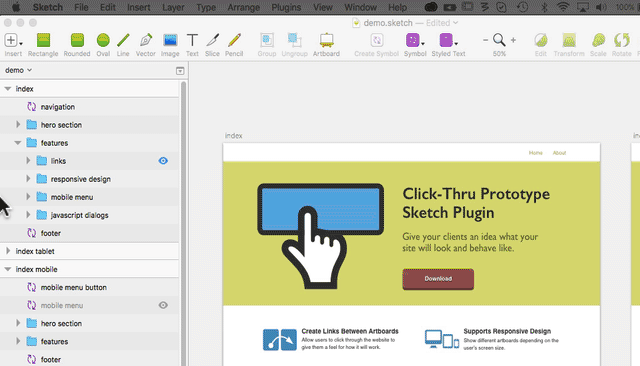Expand the index tablet artboard

[x=8, y=251]
